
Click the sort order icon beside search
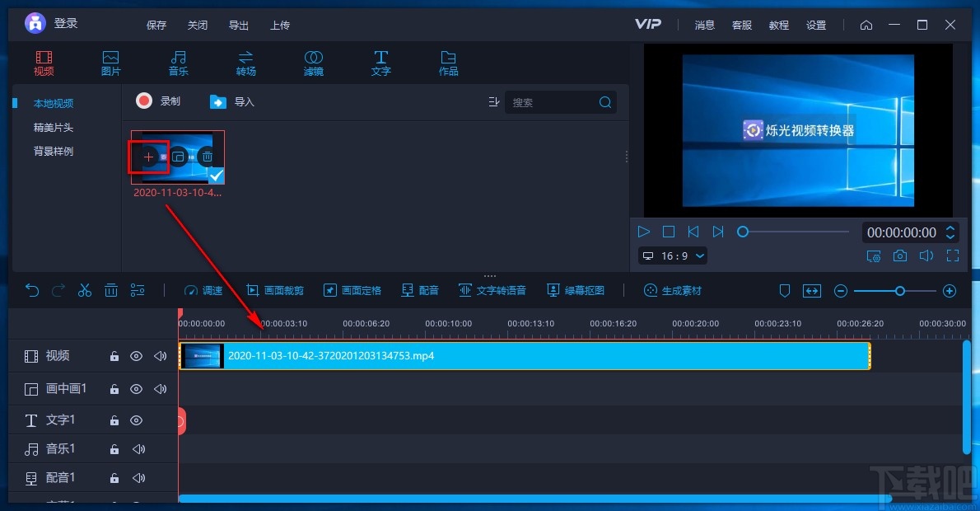(494, 102)
